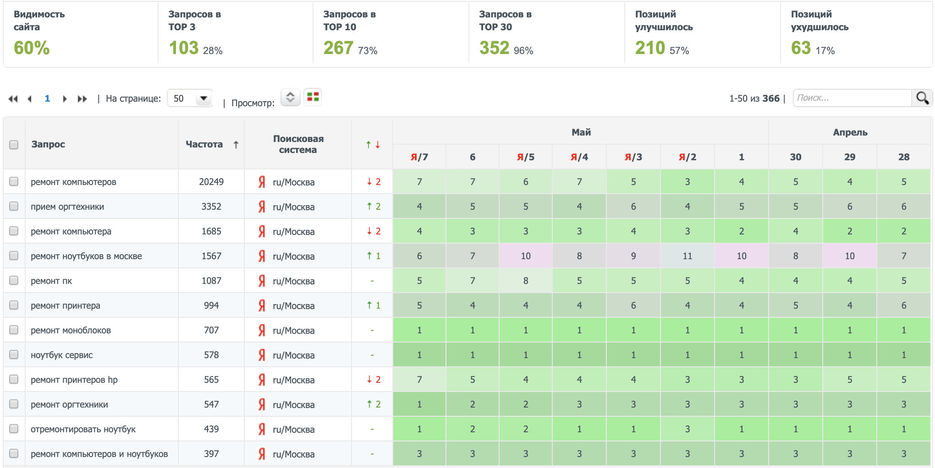
Task: Click the next page arrow
Action: click(65, 99)
